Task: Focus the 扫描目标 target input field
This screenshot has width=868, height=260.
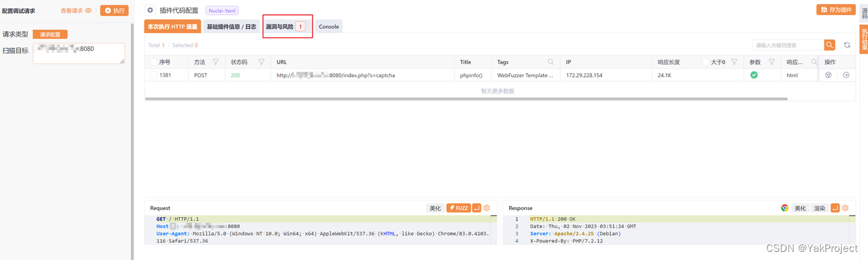Action: coord(79,53)
